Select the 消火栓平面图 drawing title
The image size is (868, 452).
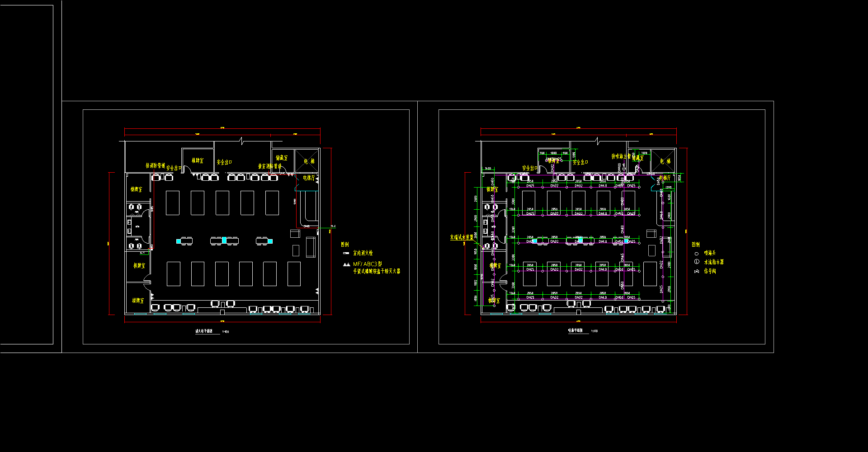click(204, 331)
